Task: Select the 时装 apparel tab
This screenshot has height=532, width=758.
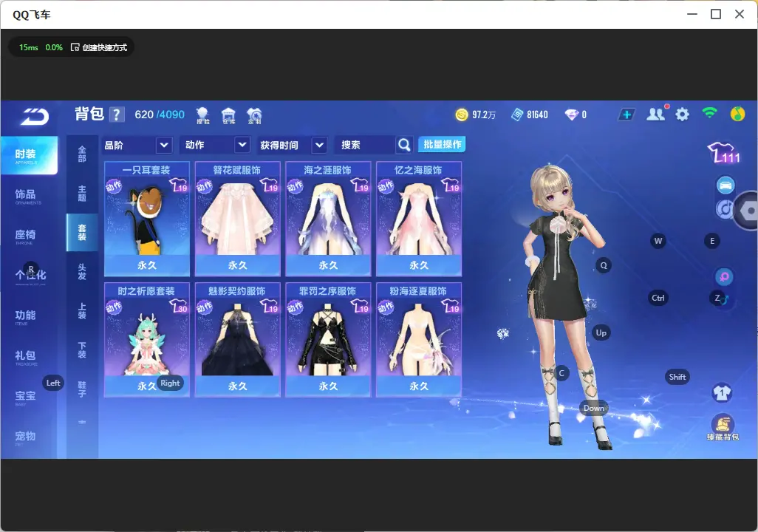Action: 29,155
